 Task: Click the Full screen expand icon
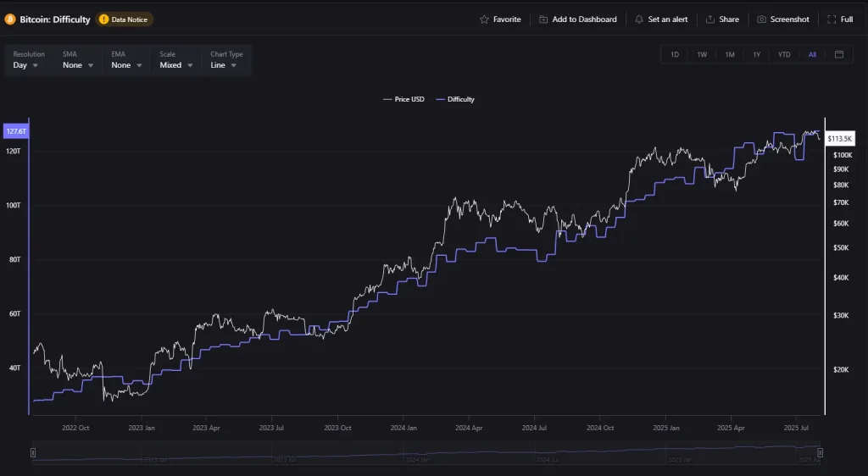pyautogui.click(x=832, y=19)
